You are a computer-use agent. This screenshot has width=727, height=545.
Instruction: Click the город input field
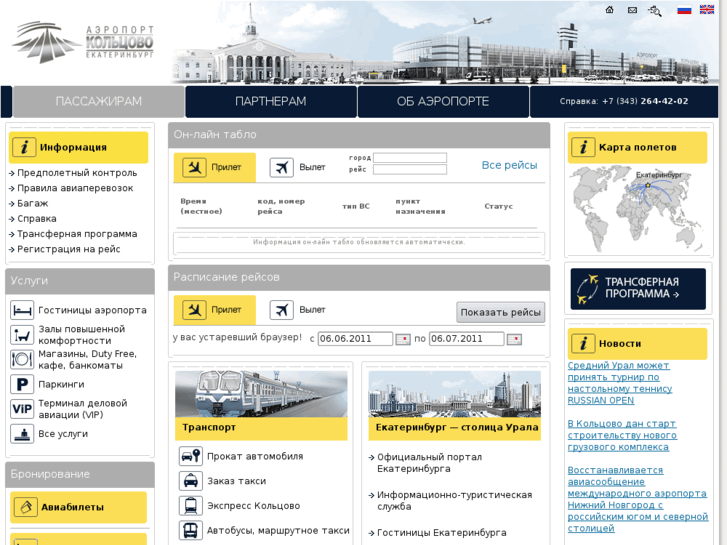pyautogui.click(x=410, y=158)
